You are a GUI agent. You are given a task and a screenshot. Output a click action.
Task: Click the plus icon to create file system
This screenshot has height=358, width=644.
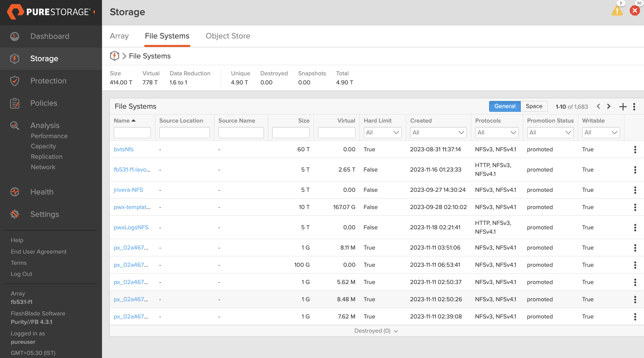pyautogui.click(x=623, y=107)
